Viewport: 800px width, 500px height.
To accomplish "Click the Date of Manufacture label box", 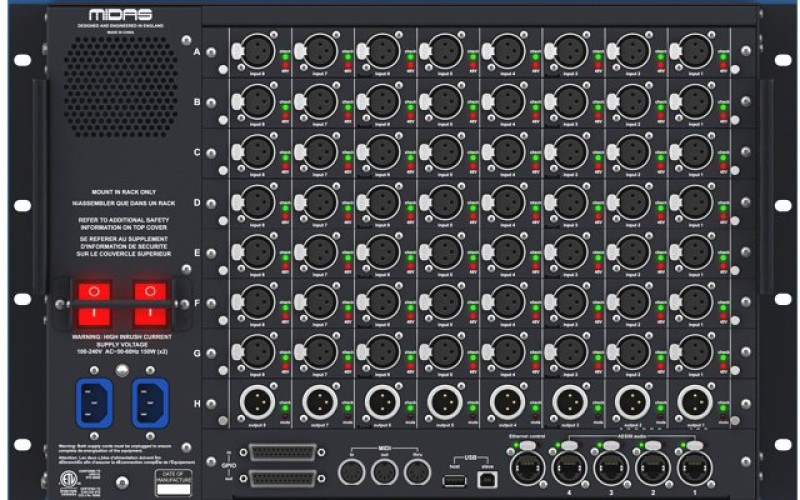I will tap(173, 483).
